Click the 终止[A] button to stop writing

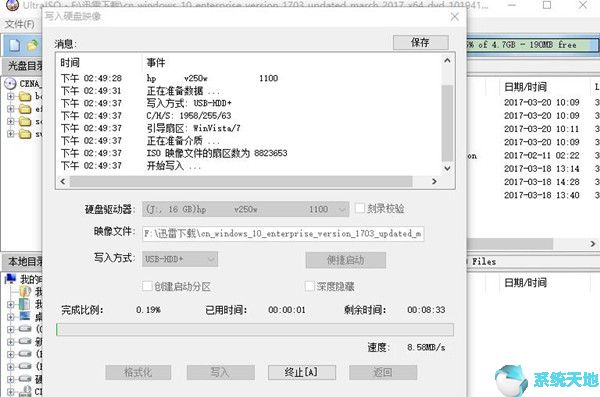pyautogui.click(x=302, y=372)
